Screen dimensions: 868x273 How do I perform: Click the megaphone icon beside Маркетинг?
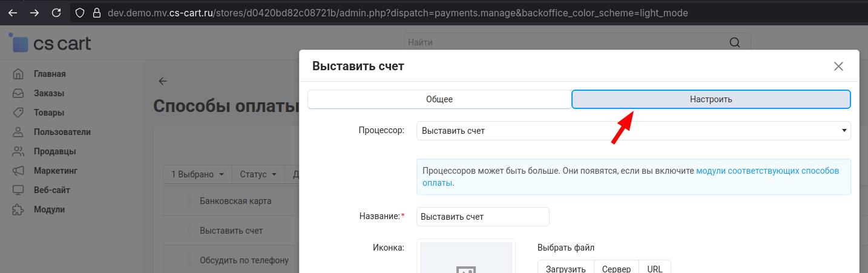(x=18, y=171)
